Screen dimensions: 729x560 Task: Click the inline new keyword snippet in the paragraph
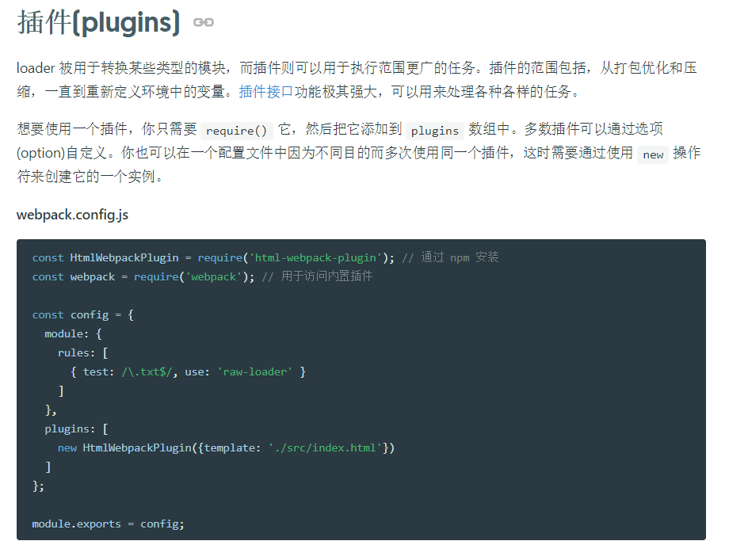[653, 154]
